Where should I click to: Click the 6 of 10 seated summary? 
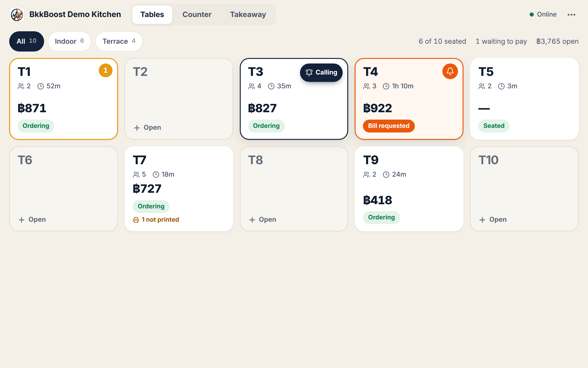click(x=442, y=41)
